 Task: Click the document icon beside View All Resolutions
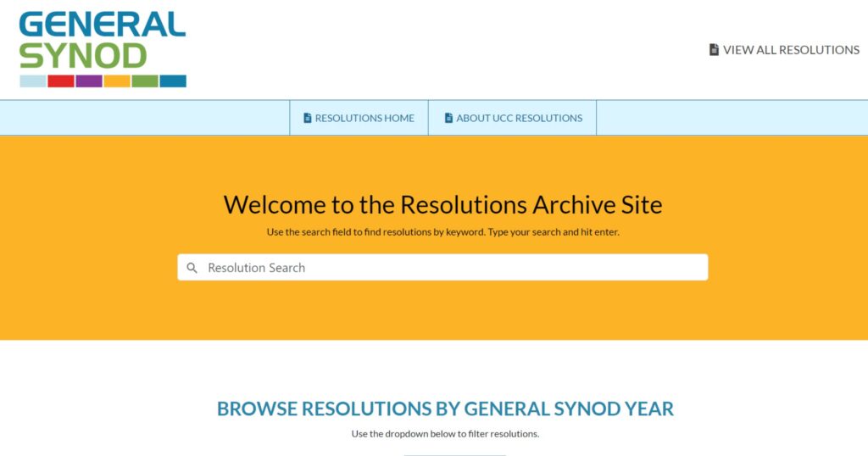(x=714, y=50)
